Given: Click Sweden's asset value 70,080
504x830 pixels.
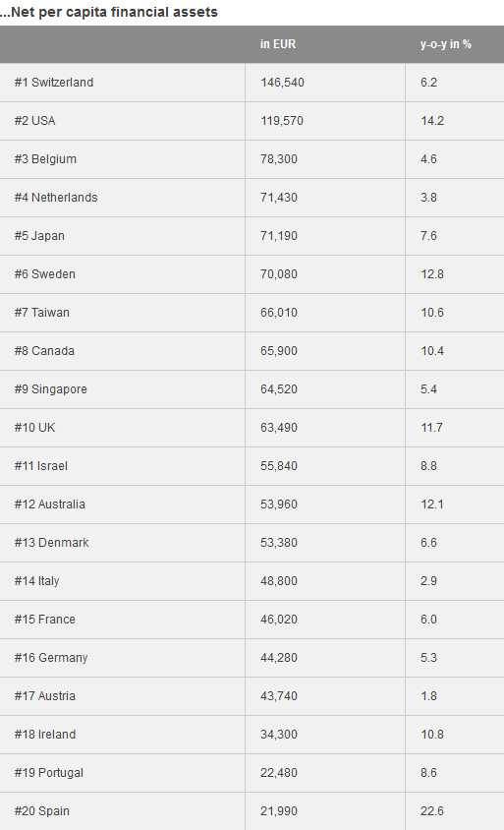Looking at the screenshot, I should click(279, 274).
